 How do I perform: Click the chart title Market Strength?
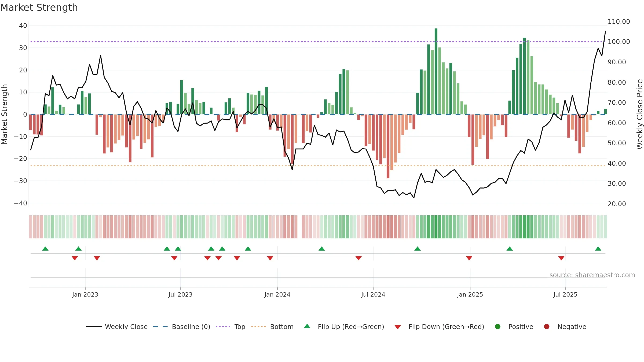tap(39, 8)
